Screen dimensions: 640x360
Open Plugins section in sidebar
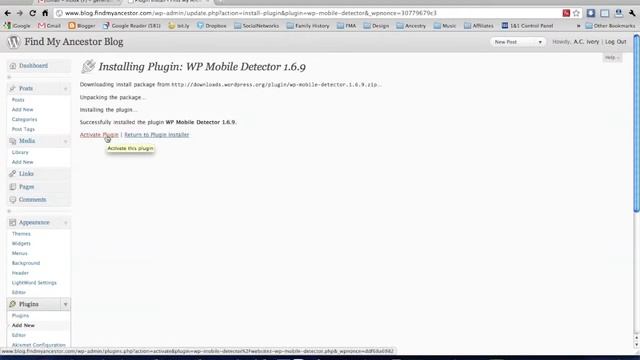click(x=29, y=304)
